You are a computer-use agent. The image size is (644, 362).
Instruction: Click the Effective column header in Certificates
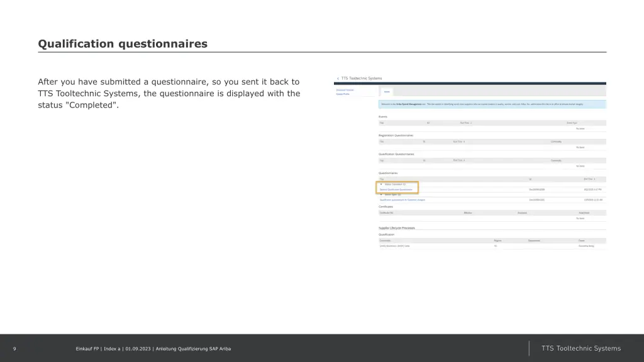(x=468, y=213)
